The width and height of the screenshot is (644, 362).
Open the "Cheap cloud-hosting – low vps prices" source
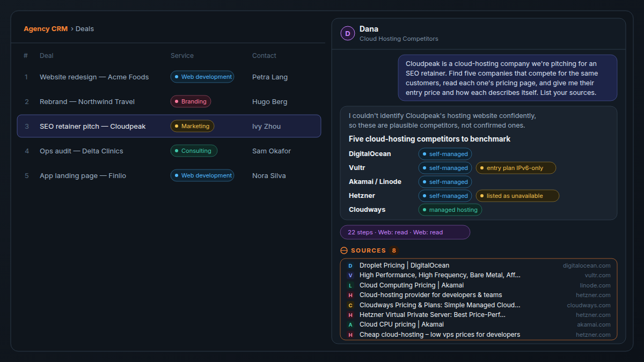click(440, 335)
